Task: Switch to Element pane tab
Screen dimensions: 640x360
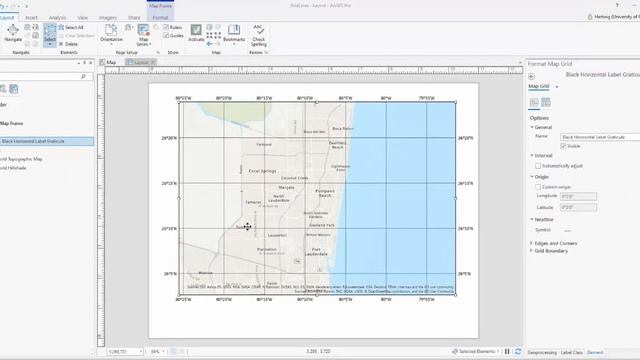Action: pos(595,352)
